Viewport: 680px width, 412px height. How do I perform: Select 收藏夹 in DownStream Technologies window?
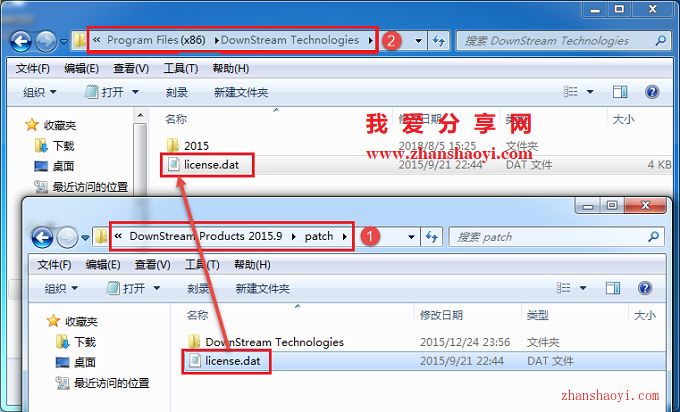pos(51,125)
